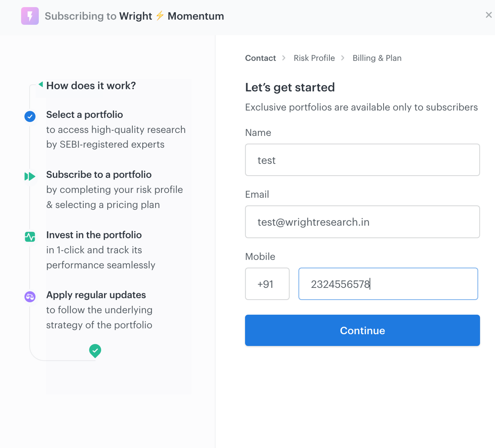Click 'Exclusive portfolios are available only to subscribers' text
This screenshot has height=448, width=495.
point(361,107)
